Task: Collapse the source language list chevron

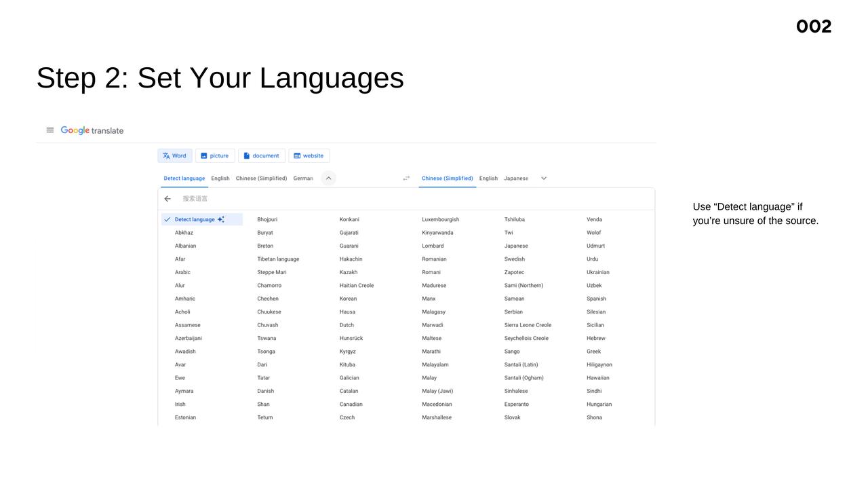Action: [x=328, y=178]
